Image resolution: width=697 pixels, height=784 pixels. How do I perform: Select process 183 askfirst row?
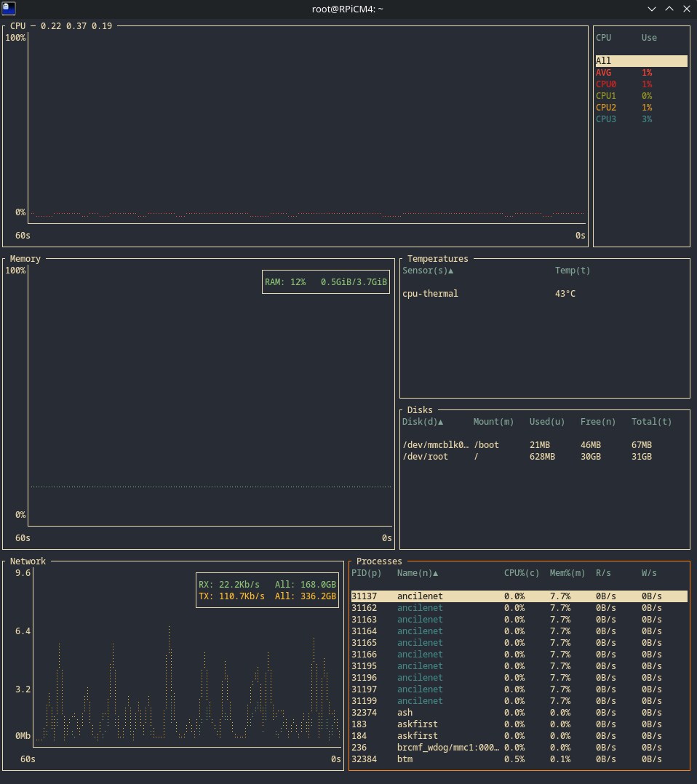click(519, 724)
